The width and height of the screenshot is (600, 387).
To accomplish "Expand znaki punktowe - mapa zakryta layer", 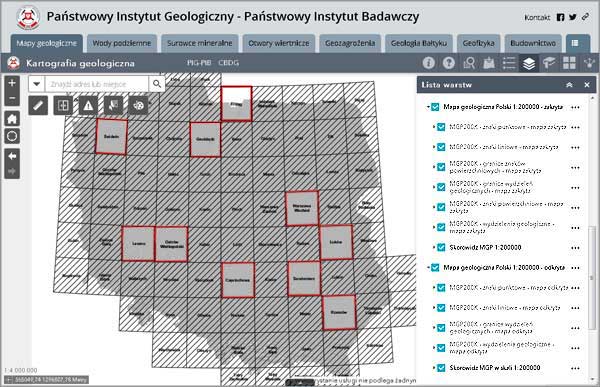I will pyautogui.click(x=434, y=127).
